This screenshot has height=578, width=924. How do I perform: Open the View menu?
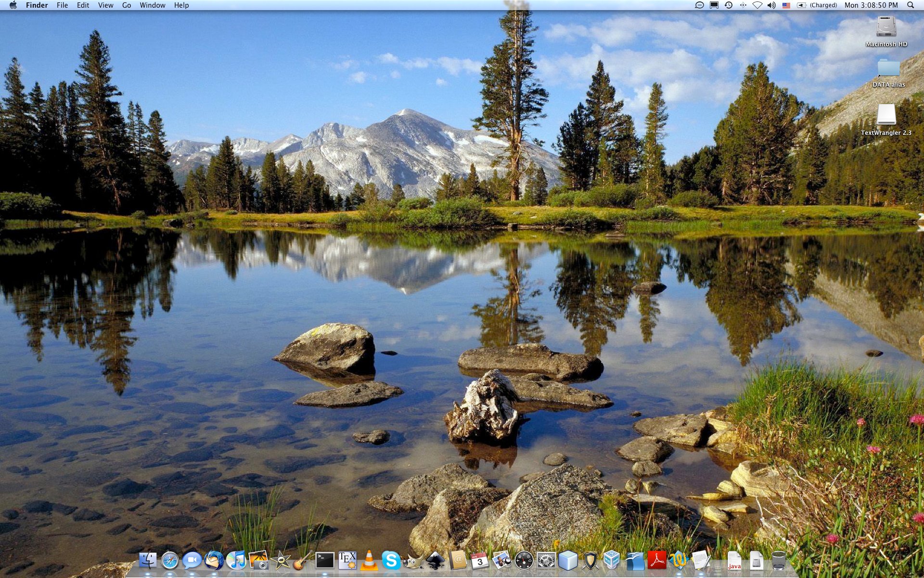105,5
